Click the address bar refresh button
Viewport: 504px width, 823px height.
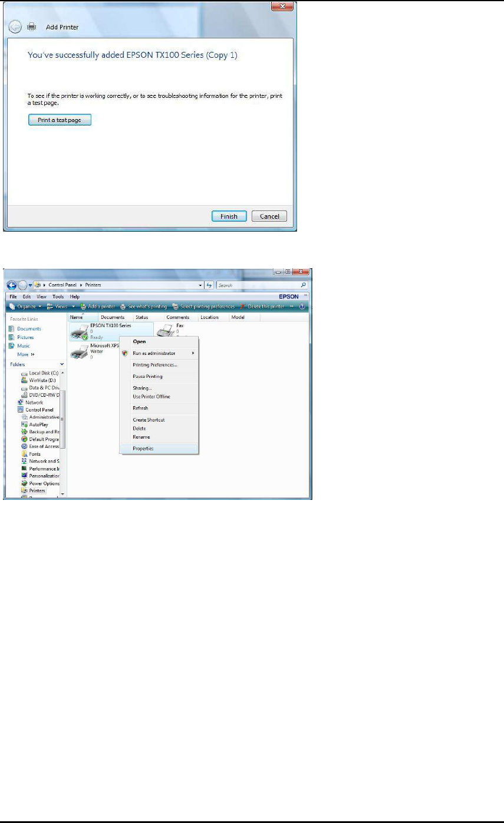209,285
